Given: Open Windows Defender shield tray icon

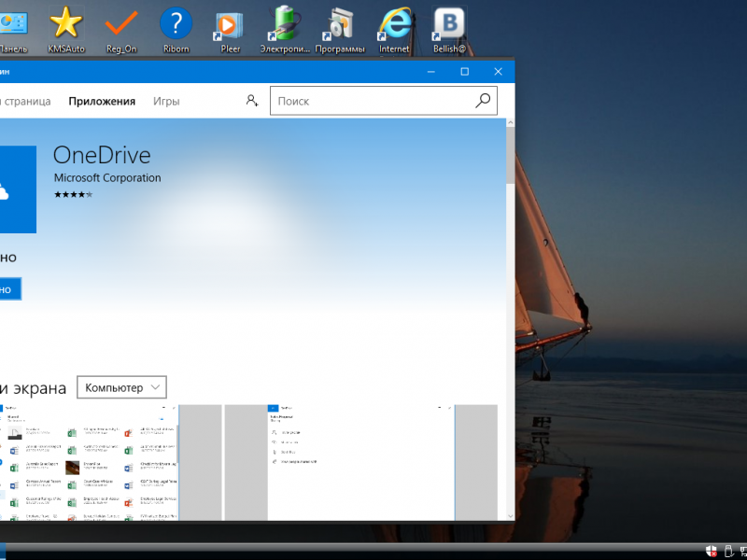Looking at the screenshot, I should pos(712,551).
